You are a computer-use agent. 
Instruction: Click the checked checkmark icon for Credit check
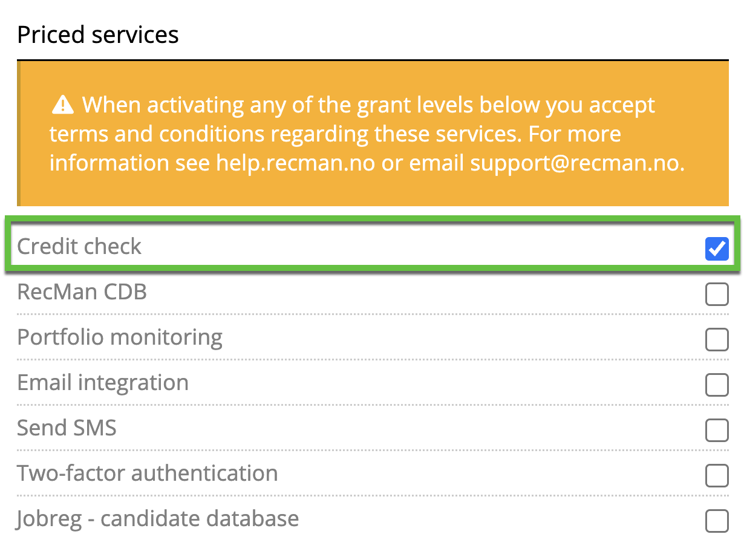pyautogui.click(x=717, y=249)
